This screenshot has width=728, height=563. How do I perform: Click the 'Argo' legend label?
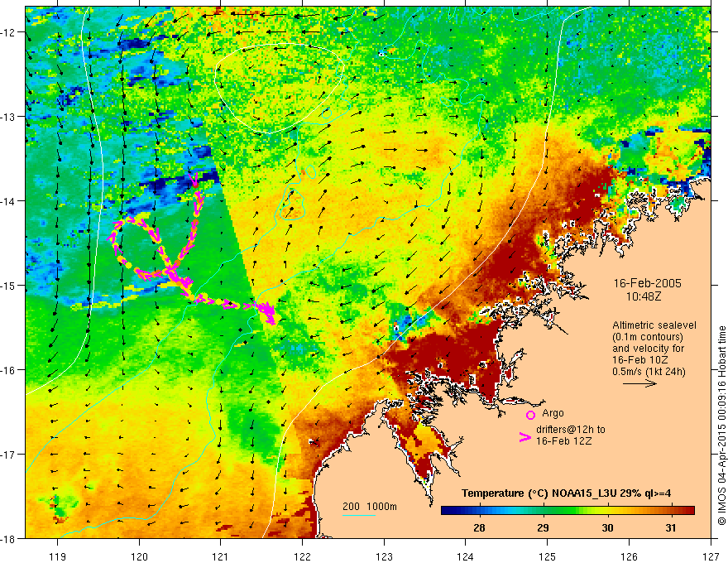tap(553, 413)
